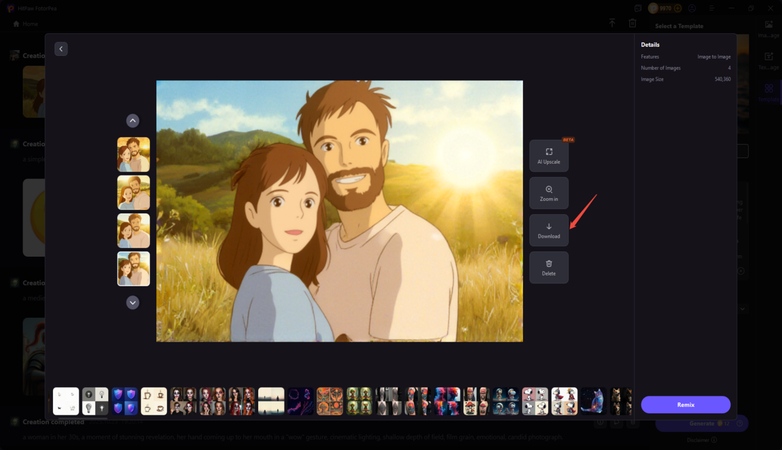Click the AI Upscale button
Viewport: 782px width, 450px height.
click(548, 155)
